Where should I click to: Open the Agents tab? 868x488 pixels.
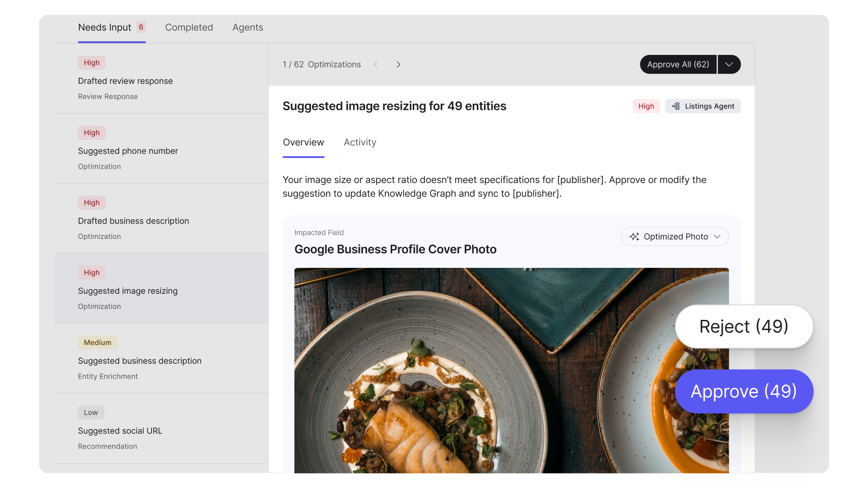[x=247, y=27]
